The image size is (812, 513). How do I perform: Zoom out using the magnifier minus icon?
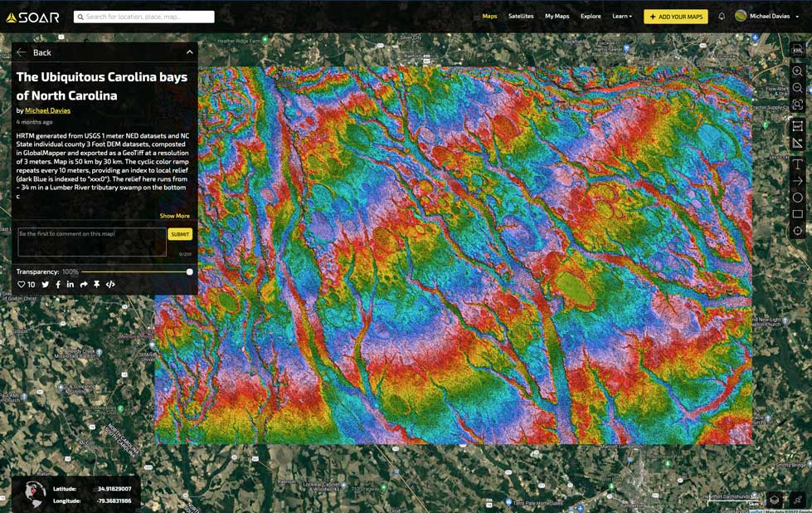pos(797,88)
